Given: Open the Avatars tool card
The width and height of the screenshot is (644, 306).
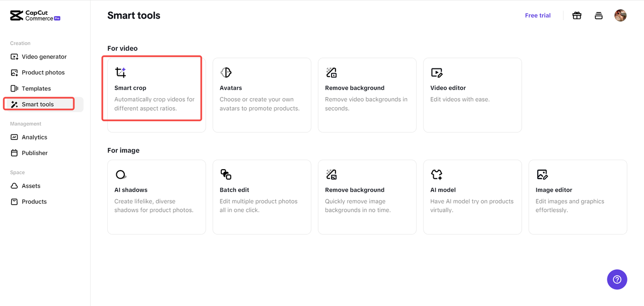Looking at the screenshot, I should pos(262,95).
